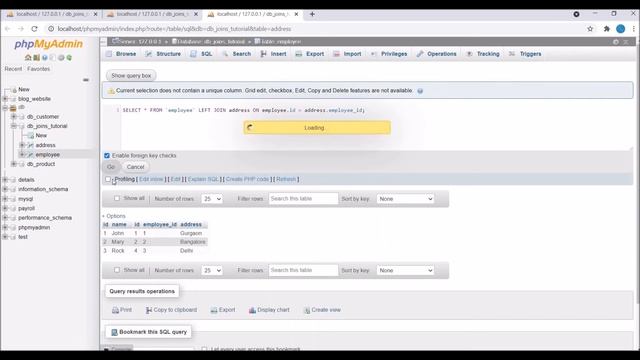Open the Favorites tables list
Viewport: 640px width, 360px height.
(39, 69)
